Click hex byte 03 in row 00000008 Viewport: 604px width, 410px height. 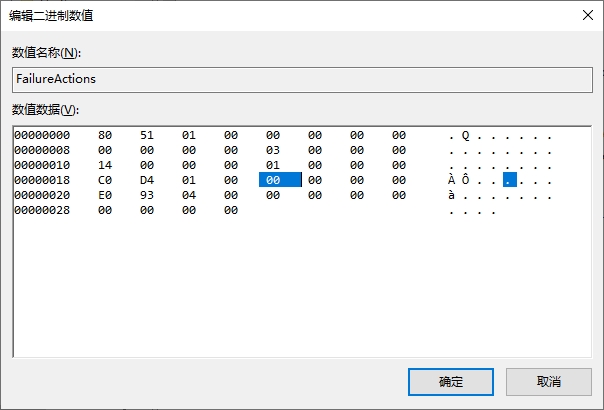273,150
